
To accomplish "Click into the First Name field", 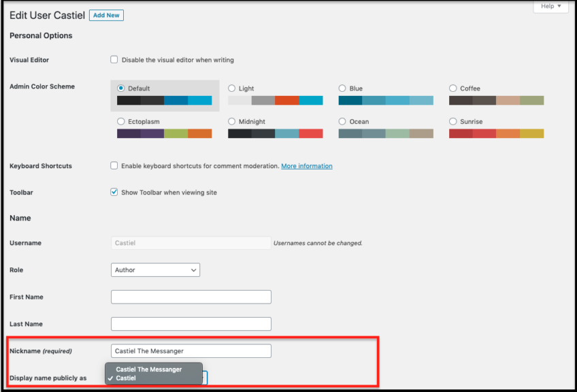I will (191, 297).
